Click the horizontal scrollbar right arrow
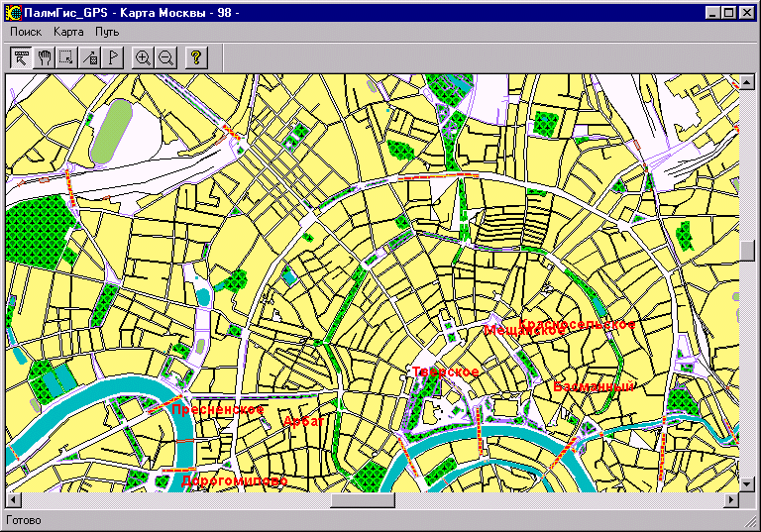 pyautogui.click(x=732, y=499)
